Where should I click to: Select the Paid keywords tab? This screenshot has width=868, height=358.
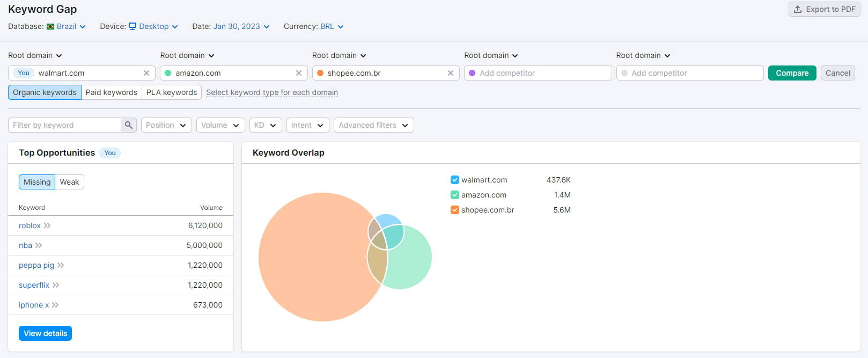click(x=112, y=92)
